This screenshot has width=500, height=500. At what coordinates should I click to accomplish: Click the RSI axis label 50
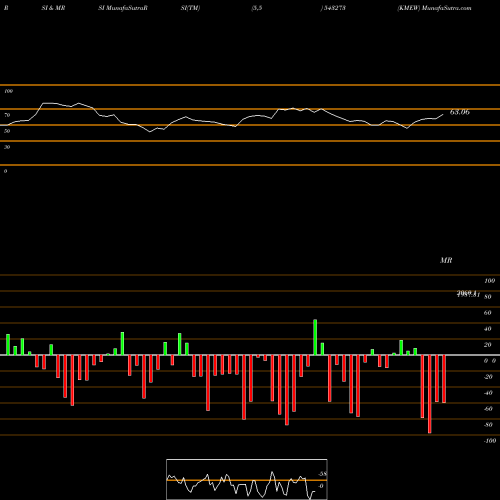pyautogui.click(x=7, y=131)
